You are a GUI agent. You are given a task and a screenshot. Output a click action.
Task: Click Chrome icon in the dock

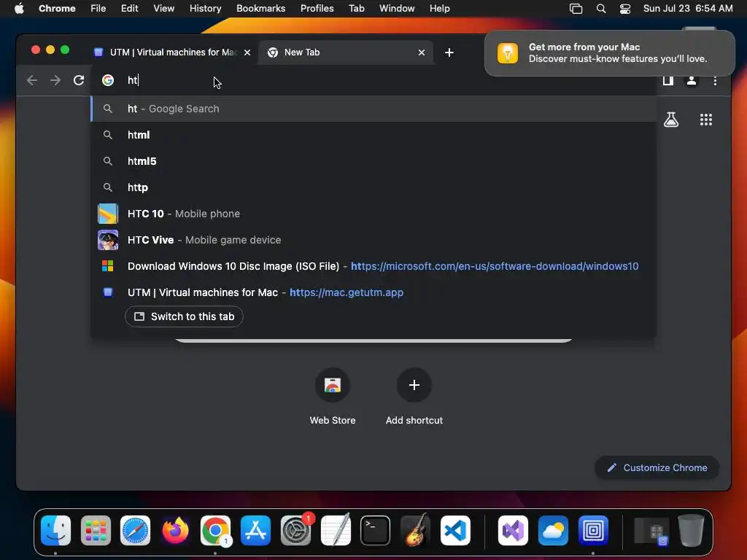pos(215,530)
